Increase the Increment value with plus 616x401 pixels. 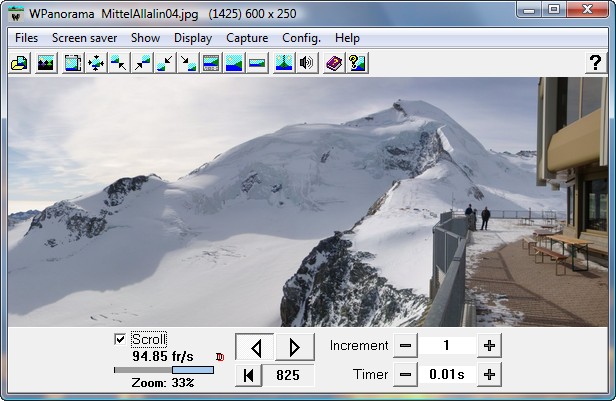click(489, 345)
